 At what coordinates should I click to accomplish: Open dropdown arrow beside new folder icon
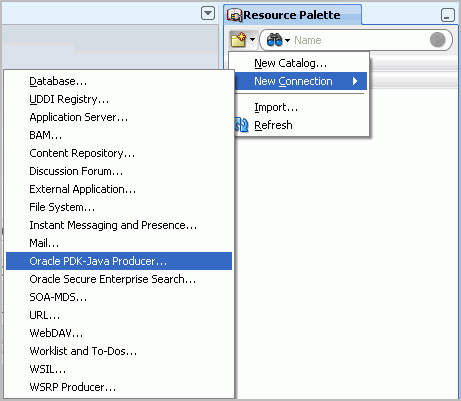pyautogui.click(x=252, y=40)
